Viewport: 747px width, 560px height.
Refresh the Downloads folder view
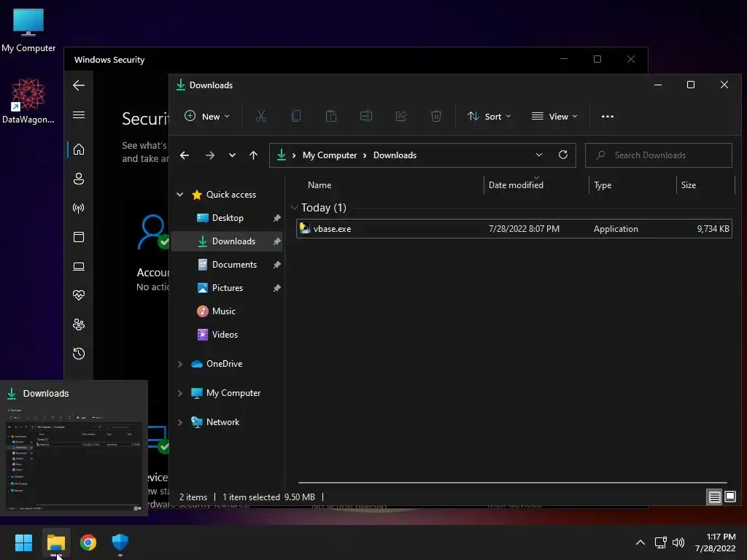pyautogui.click(x=562, y=155)
